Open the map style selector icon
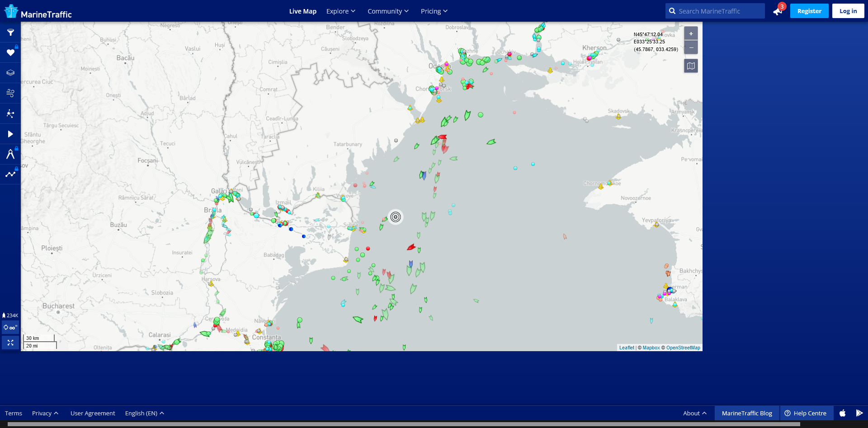Viewport: 868px width, 428px height. tap(691, 66)
